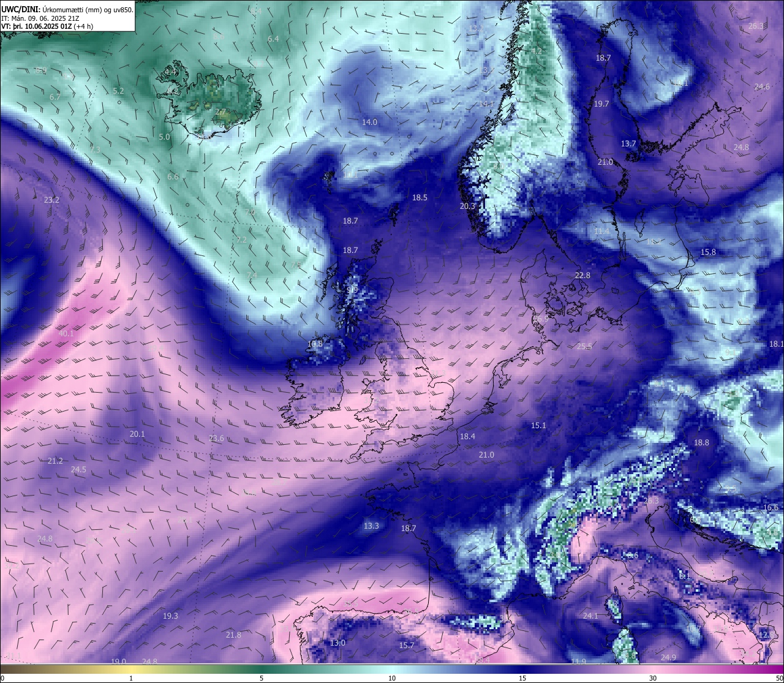784x683 pixels.
Task: Click the 14.0 value label
Action: click(x=369, y=122)
